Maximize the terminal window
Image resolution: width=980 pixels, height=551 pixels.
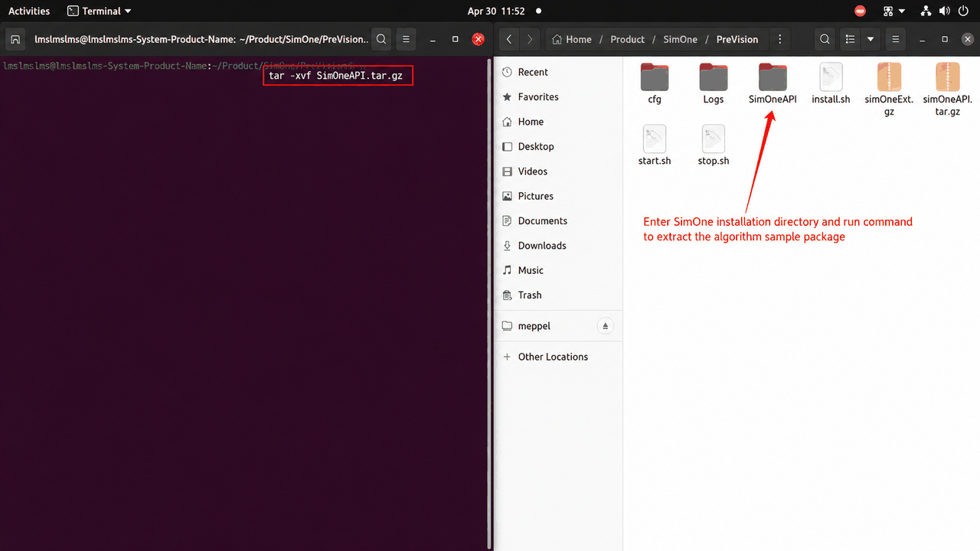[456, 39]
